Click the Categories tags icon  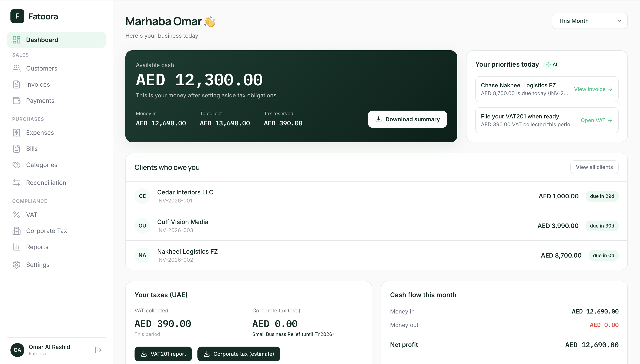pos(17,165)
